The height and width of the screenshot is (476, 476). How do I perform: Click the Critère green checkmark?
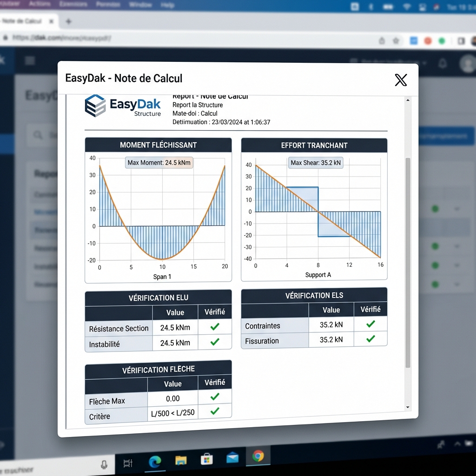(x=215, y=411)
